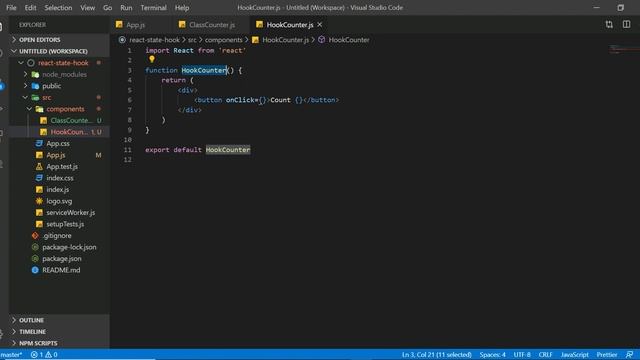Click the src breadcrumb segment
This screenshot has height=360, width=640.
pyautogui.click(x=192, y=40)
